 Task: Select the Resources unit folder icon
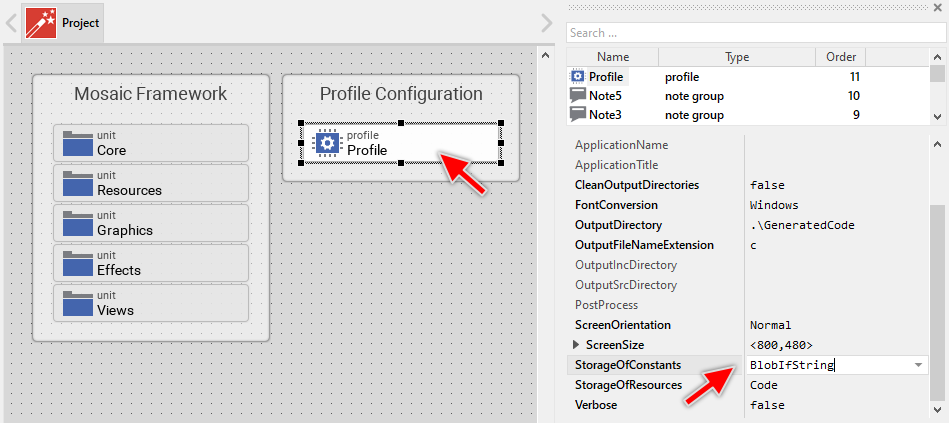(x=77, y=184)
